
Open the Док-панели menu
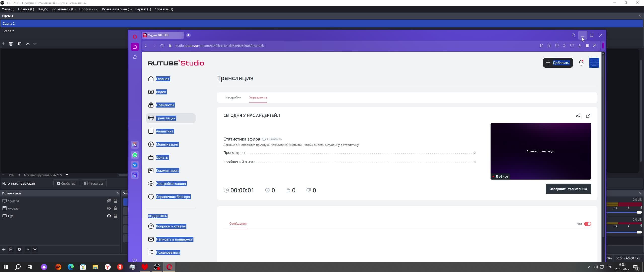[64, 9]
